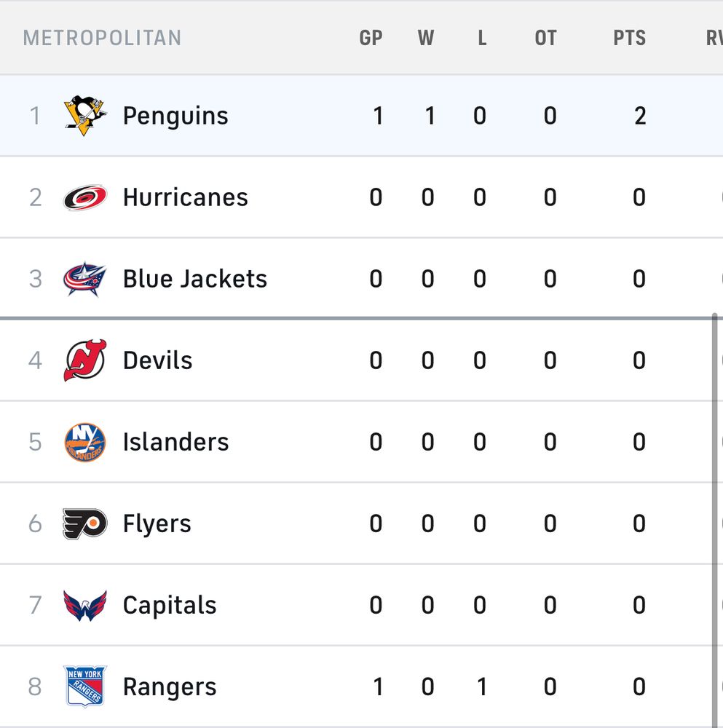
Task: Click the Hurricanes team logo
Action: coord(85,197)
